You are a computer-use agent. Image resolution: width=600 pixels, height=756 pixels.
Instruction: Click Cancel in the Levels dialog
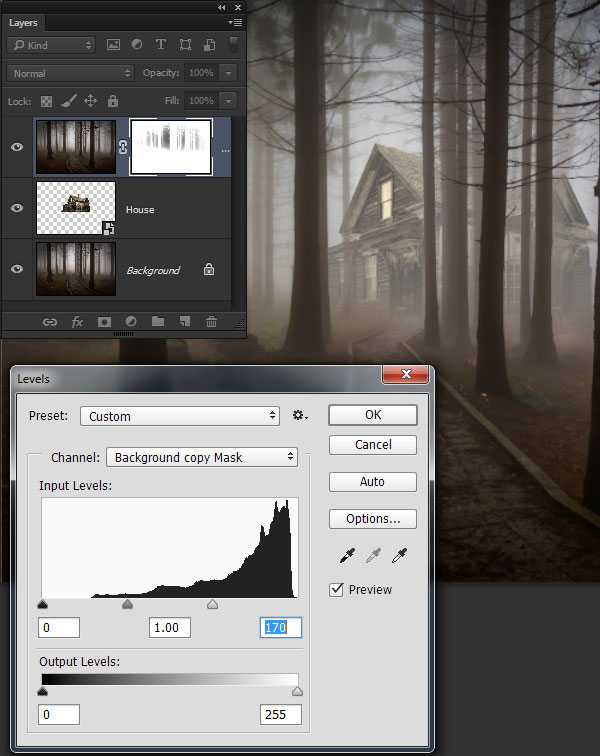(373, 445)
